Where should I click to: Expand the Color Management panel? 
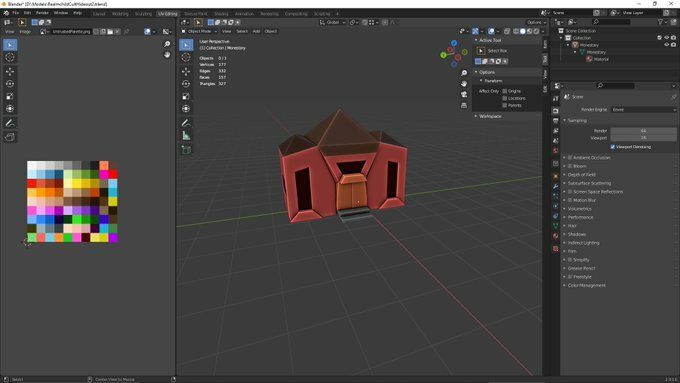point(586,285)
